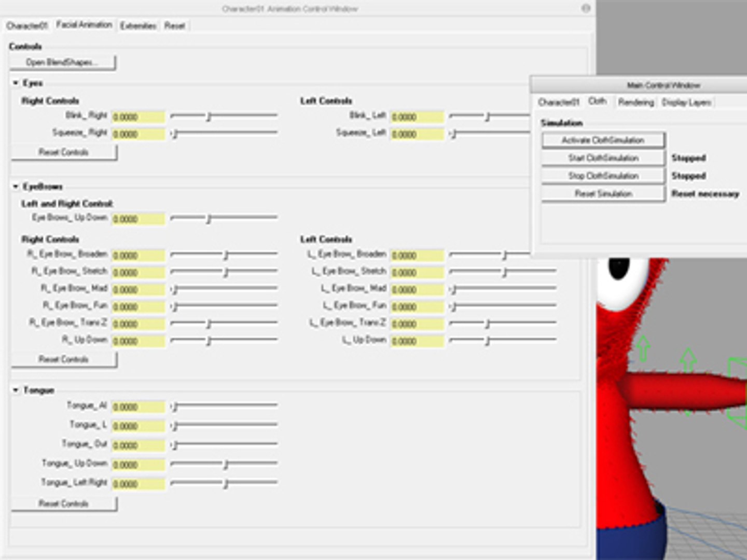
Task: Activate ClothSimulation in Main Control Window
Action: [603, 140]
